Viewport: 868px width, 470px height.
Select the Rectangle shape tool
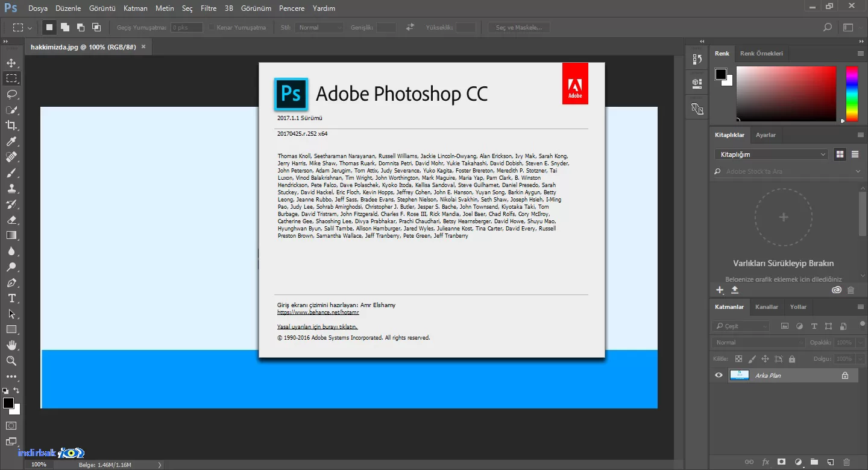[11, 329]
